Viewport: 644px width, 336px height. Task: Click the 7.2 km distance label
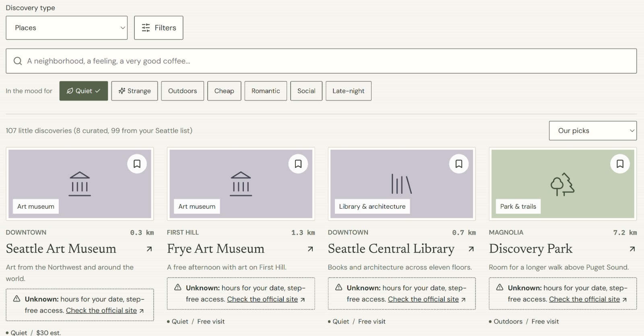pos(625,232)
